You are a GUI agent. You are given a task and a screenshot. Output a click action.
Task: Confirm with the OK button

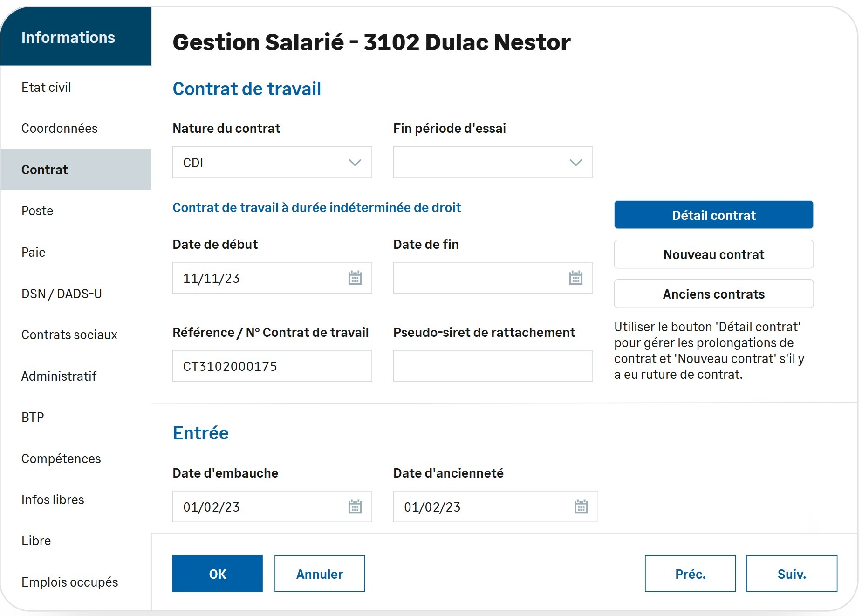tap(217, 574)
